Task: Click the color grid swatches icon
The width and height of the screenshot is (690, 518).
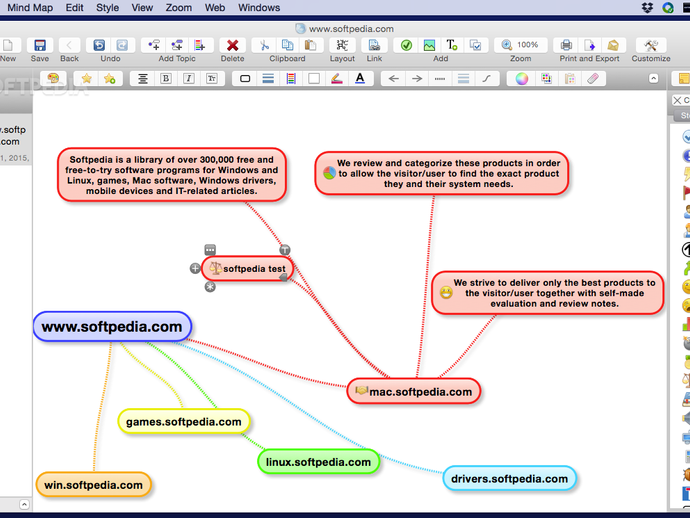Action: [x=546, y=78]
